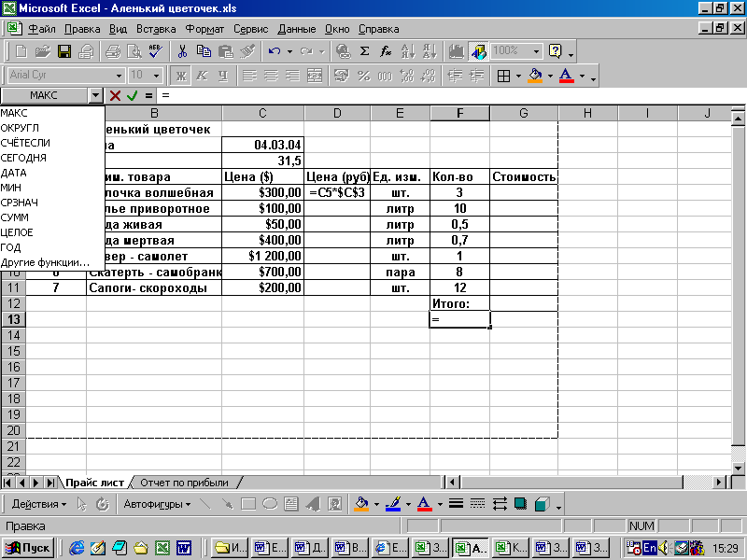Run the spell check ABC icon
Image resolution: width=747 pixels, height=560 pixels.
(x=156, y=51)
